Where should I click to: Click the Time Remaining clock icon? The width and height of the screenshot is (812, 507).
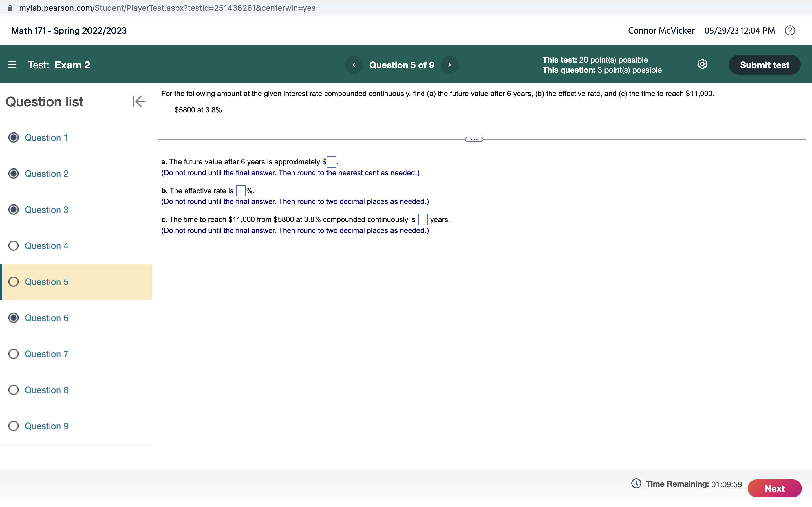click(x=637, y=484)
